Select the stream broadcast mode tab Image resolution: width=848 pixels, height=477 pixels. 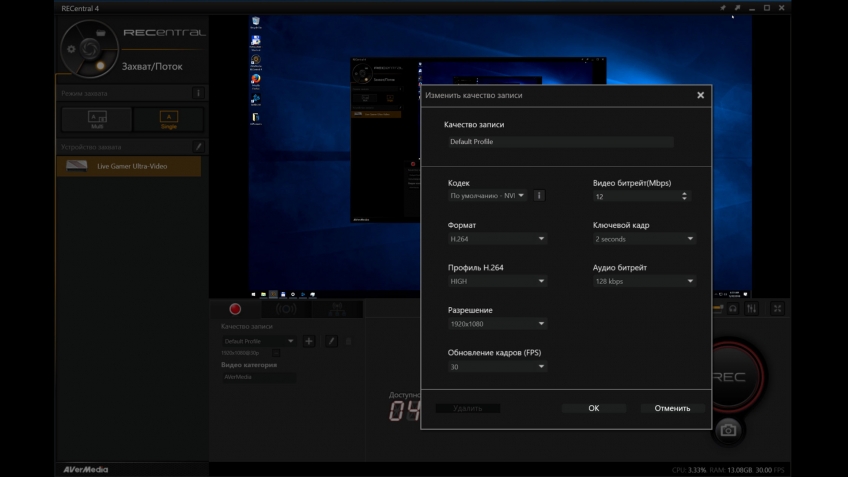[x=286, y=309]
